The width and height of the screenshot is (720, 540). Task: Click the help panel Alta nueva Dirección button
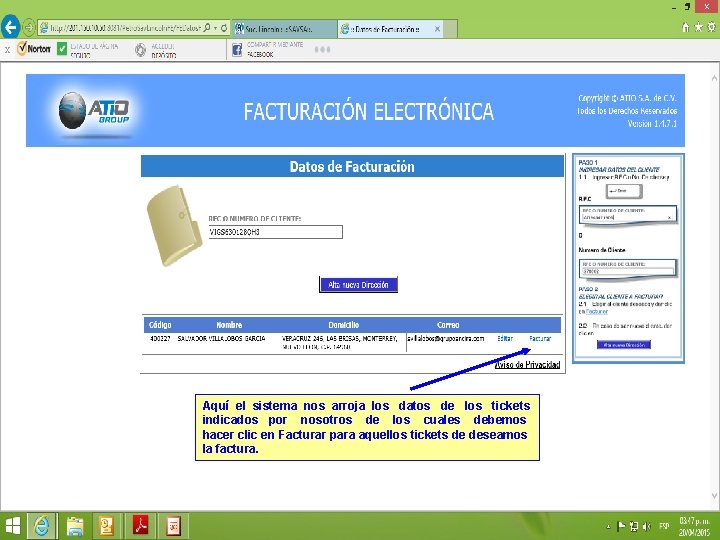pyautogui.click(x=624, y=344)
